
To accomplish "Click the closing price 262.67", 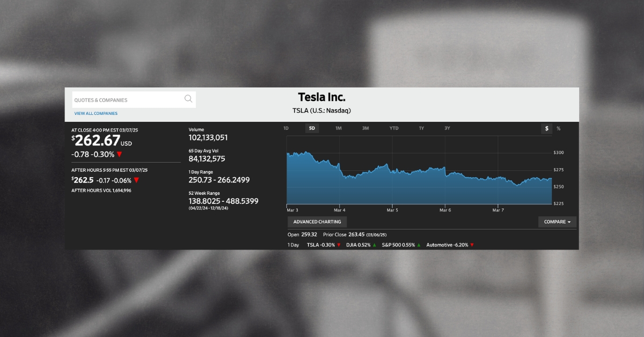I will click(x=97, y=141).
